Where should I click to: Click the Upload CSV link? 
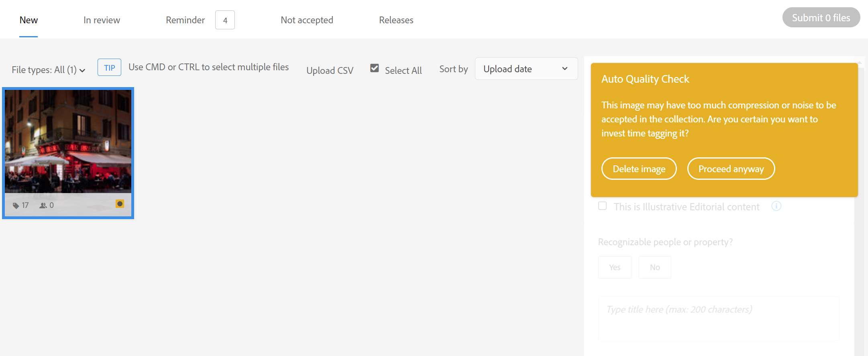(x=330, y=71)
